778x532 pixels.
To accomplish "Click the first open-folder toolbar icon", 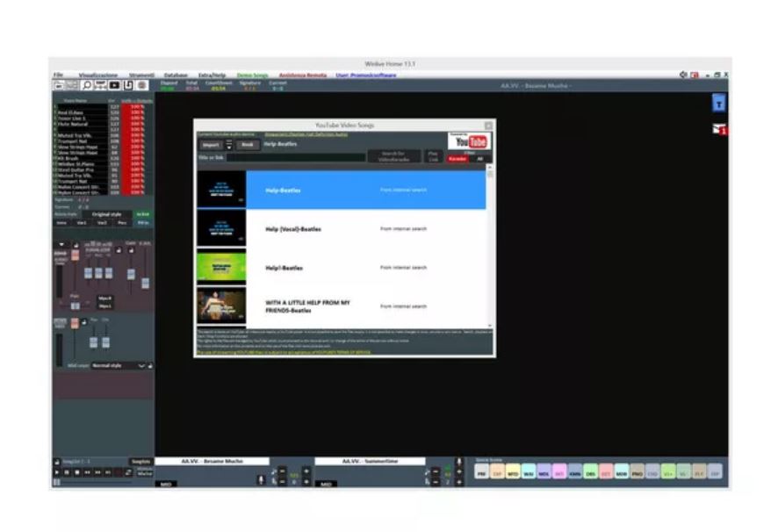I will (x=59, y=85).
